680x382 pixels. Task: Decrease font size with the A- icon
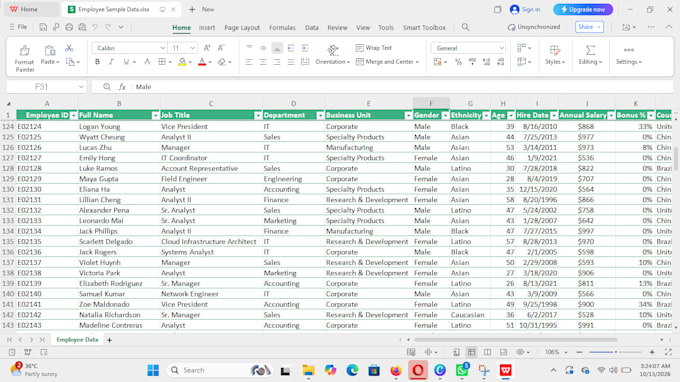[x=221, y=48]
